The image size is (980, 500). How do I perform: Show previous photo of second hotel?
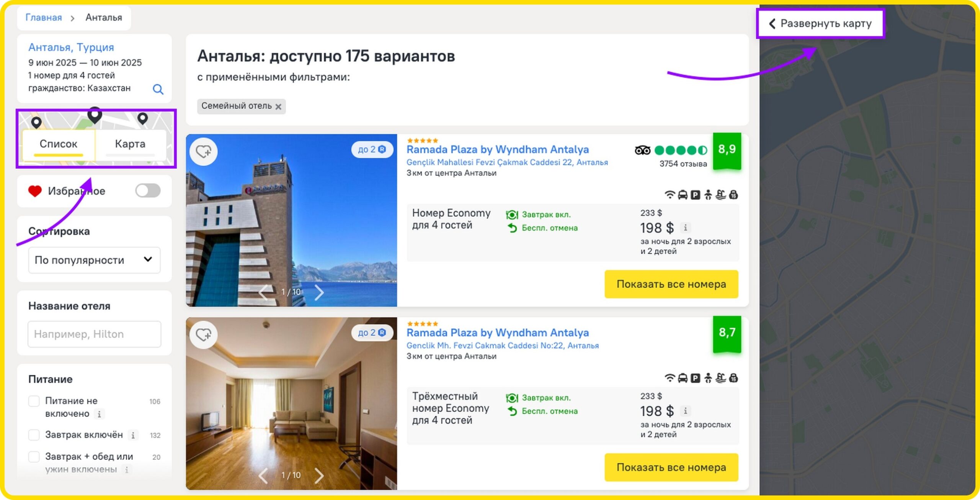tap(263, 476)
